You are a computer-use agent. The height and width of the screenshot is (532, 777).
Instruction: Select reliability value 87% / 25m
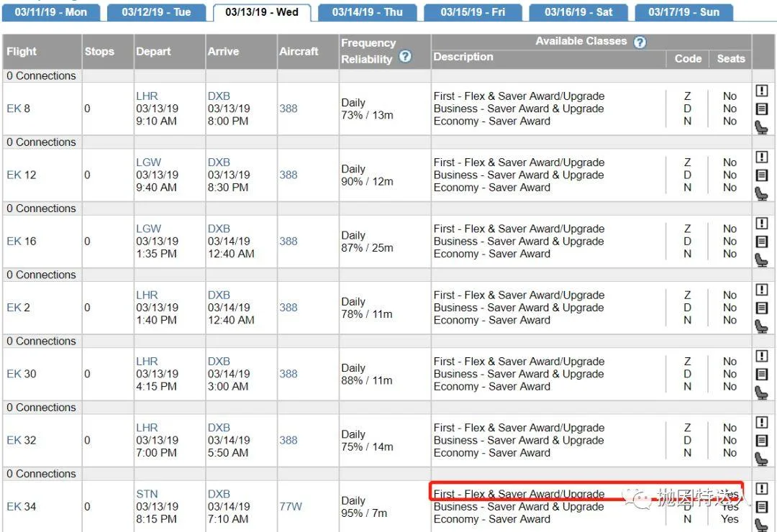367,248
